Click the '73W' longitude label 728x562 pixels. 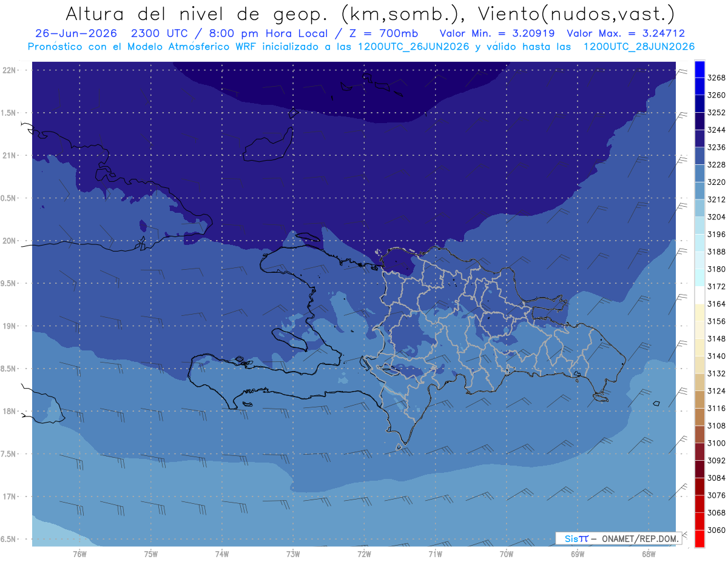(x=293, y=554)
